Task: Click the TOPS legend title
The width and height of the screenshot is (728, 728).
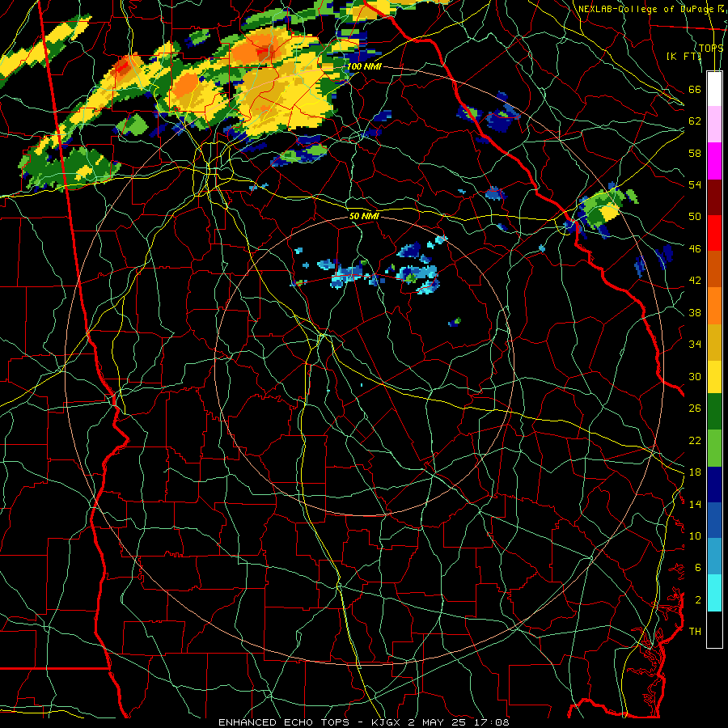Action: pos(711,48)
